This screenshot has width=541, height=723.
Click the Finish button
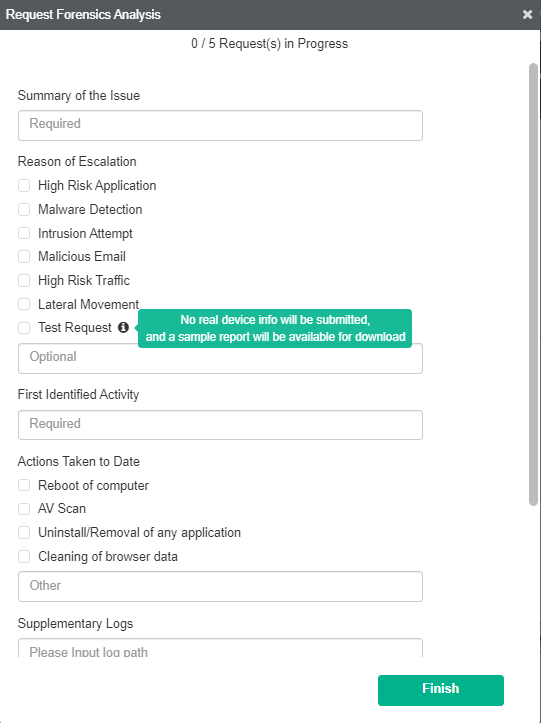coord(440,690)
